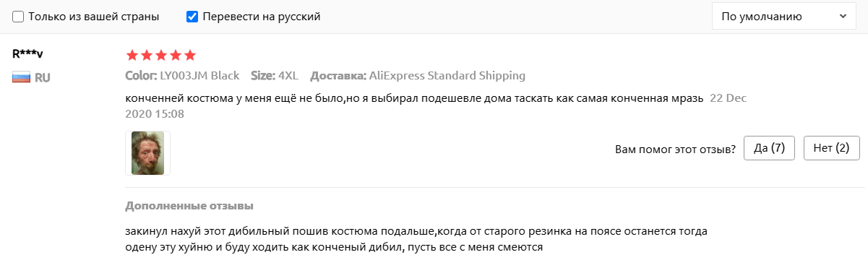Click the Russian flag icon under the username
Image resolution: width=868 pixels, height=260 pixels.
pos(21,77)
